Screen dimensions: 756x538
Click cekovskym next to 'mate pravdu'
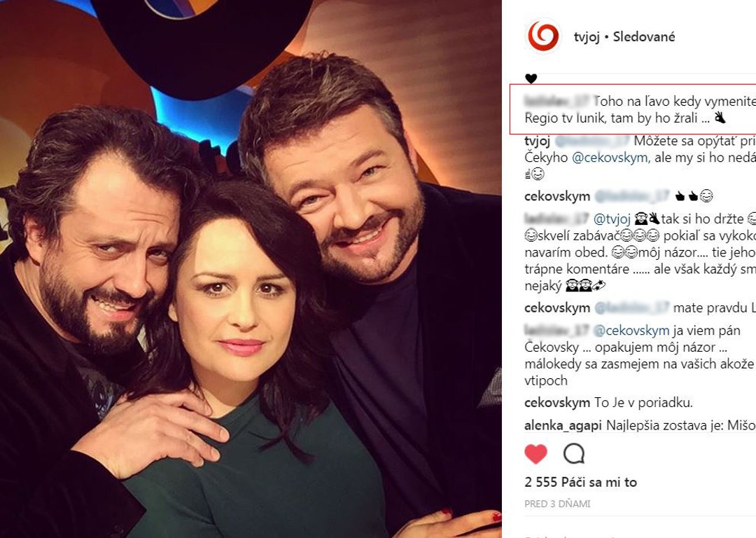(x=557, y=308)
